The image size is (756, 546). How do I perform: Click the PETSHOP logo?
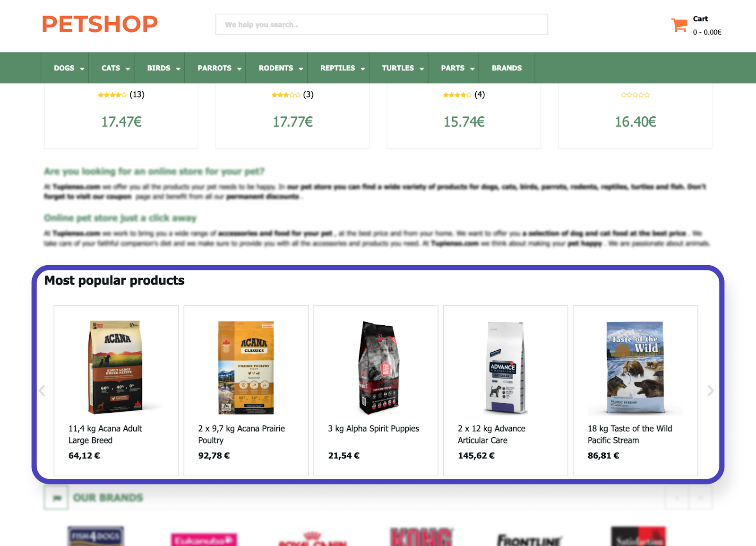coord(100,24)
